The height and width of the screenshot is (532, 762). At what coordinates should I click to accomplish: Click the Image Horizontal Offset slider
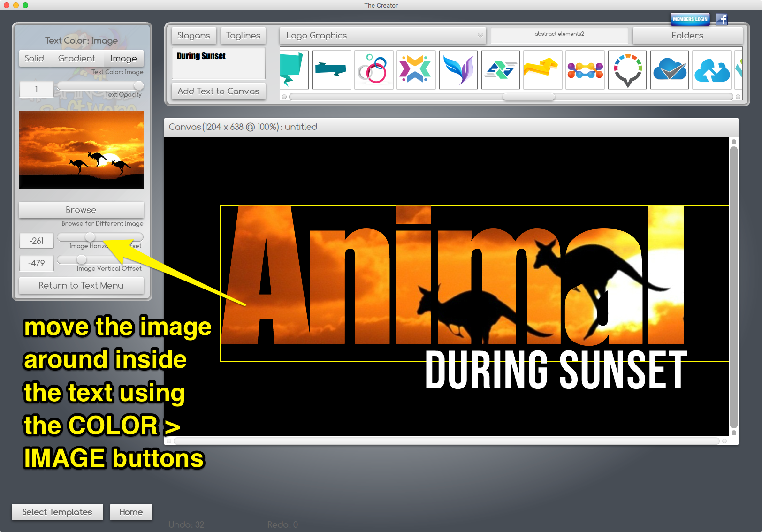100,237
